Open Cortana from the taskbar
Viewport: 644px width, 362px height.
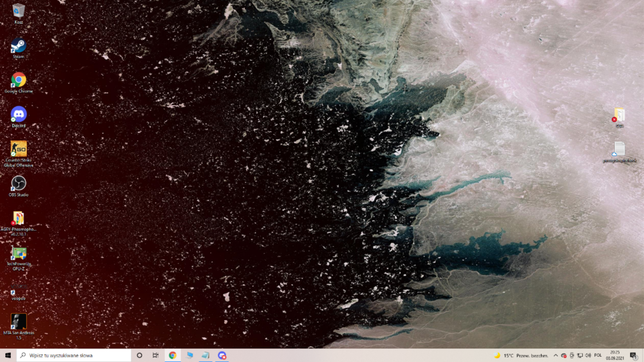pos(139,356)
